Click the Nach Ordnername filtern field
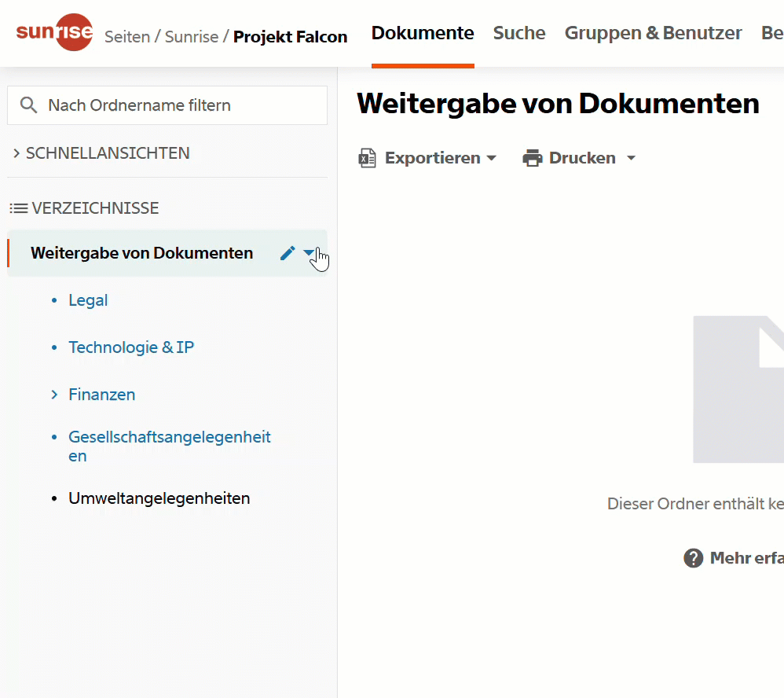The height and width of the screenshot is (698, 784). [x=167, y=105]
